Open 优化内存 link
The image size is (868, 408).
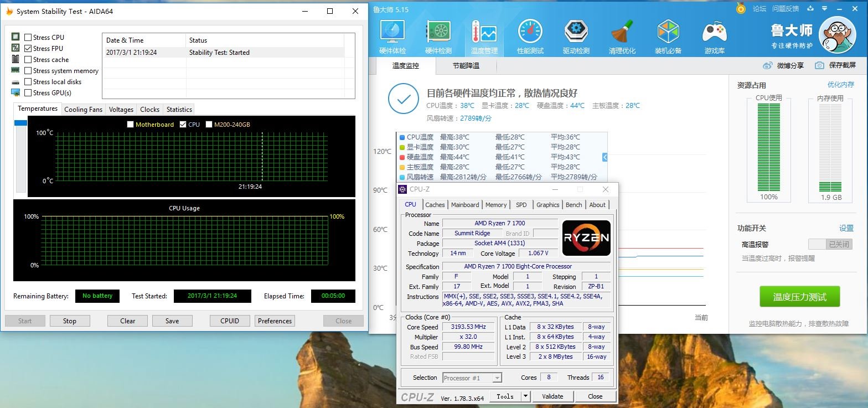pos(841,85)
